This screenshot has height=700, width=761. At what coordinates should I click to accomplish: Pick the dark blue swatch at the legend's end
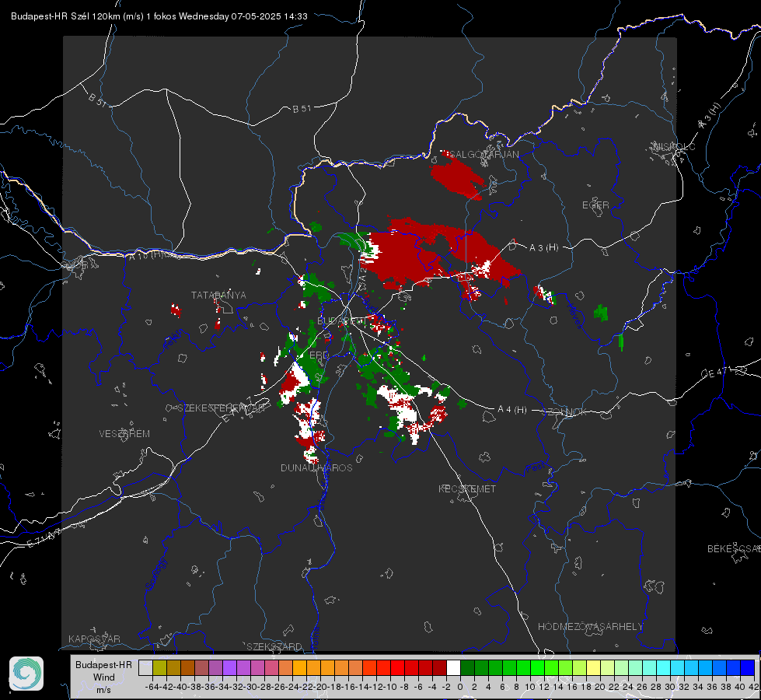pyautogui.click(x=748, y=668)
